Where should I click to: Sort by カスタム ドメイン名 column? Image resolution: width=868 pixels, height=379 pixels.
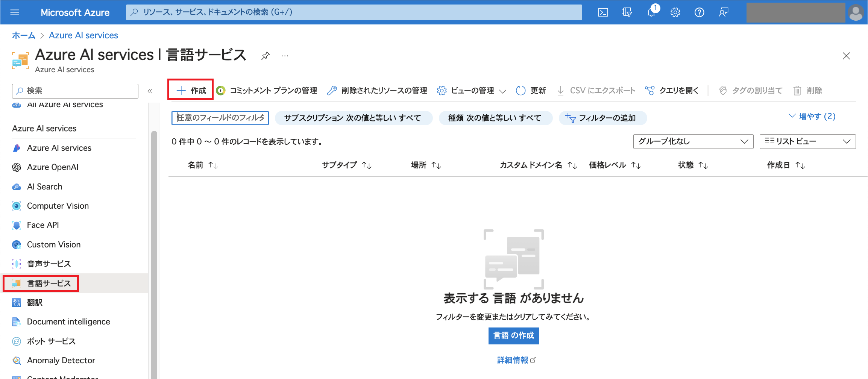pyautogui.click(x=538, y=165)
